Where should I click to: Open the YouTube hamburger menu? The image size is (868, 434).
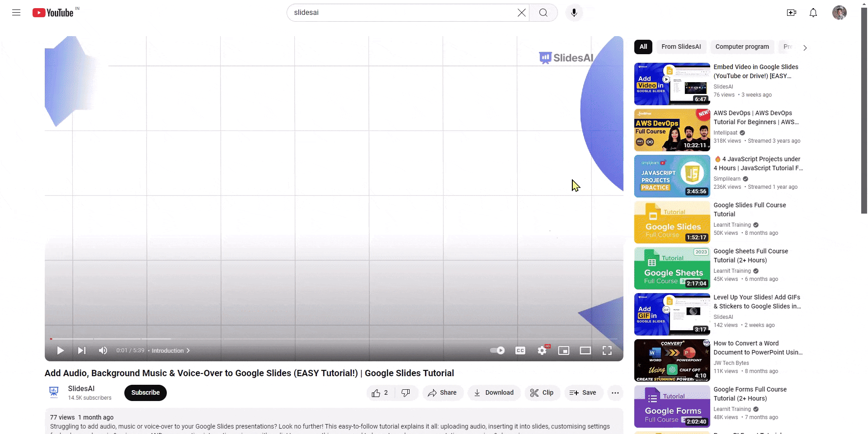coord(16,13)
